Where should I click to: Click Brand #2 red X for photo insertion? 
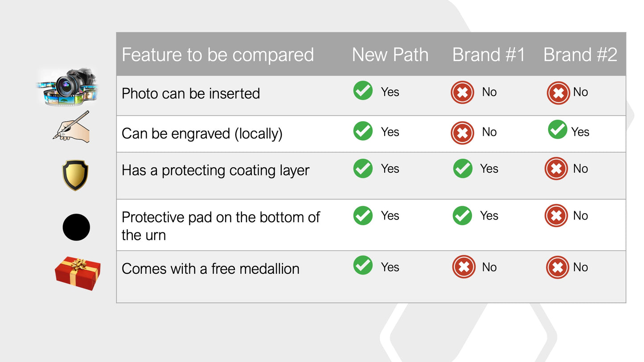pyautogui.click(x=558, y=93)
